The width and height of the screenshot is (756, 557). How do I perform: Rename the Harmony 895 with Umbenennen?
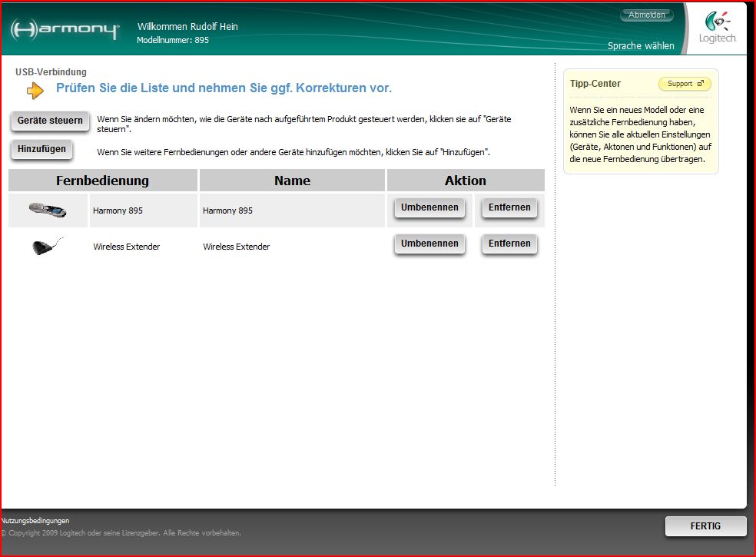[x=429, y=207]
